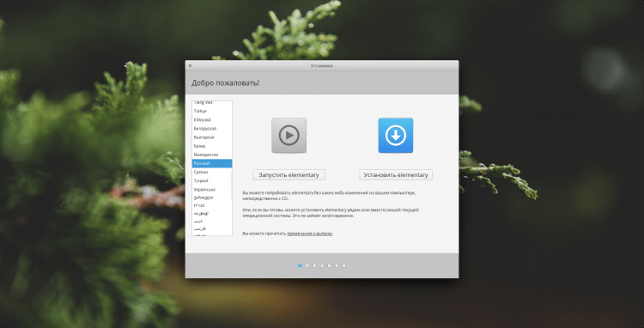The height and width of the screenshot is (328, 644).
Task: Open the примечания к выпуску release notes link
Action: coord(309,234)
